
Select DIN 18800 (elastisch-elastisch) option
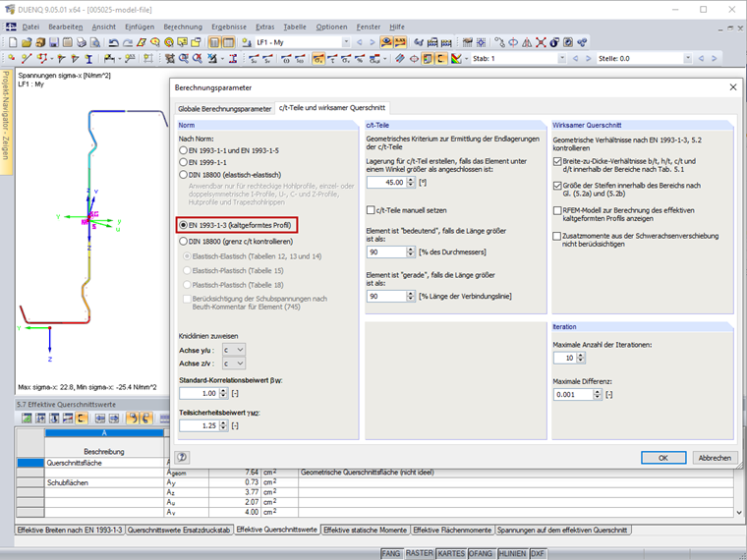click(x=231, y=175)
